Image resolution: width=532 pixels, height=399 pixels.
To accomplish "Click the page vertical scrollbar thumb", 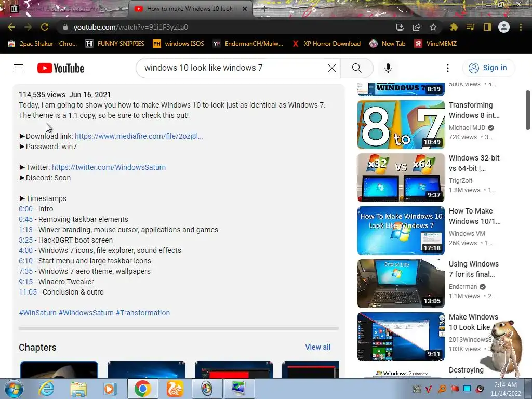I will (x=528, y=110).
